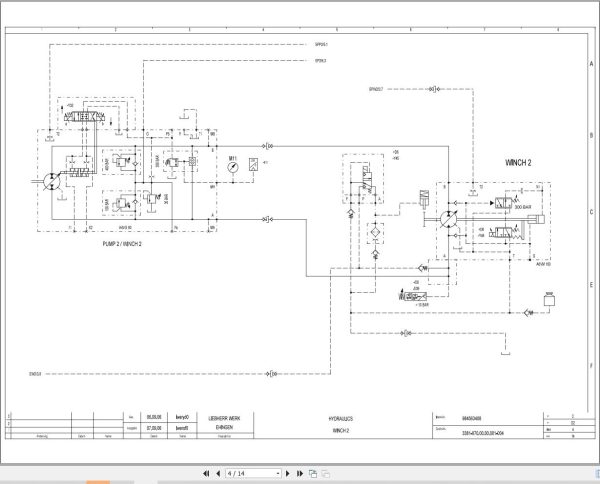Click the winch motor symbol on the right
Viewport: 600px width, 484px height.
[x=448, y=219]
